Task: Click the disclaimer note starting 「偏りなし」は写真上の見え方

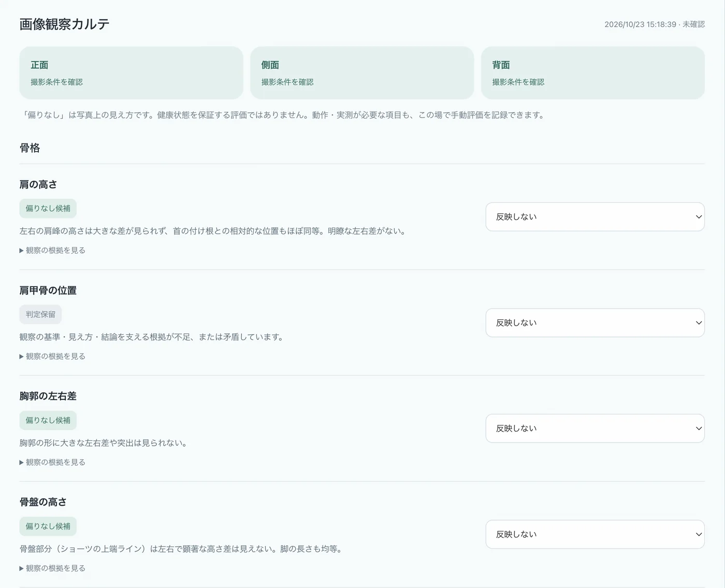Action: [283, 115]
